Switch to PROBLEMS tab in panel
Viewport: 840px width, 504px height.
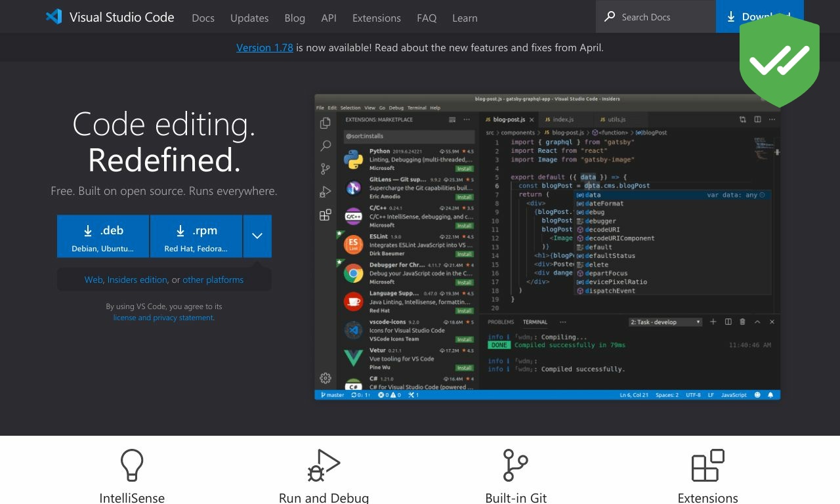pyautogui.click(x=501, y=322)
